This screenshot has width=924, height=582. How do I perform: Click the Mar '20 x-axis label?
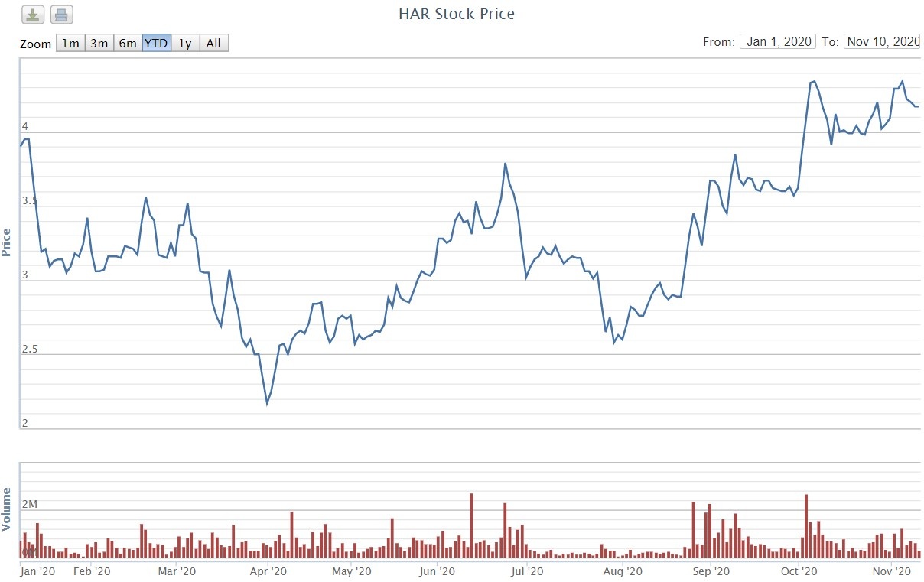176,571
